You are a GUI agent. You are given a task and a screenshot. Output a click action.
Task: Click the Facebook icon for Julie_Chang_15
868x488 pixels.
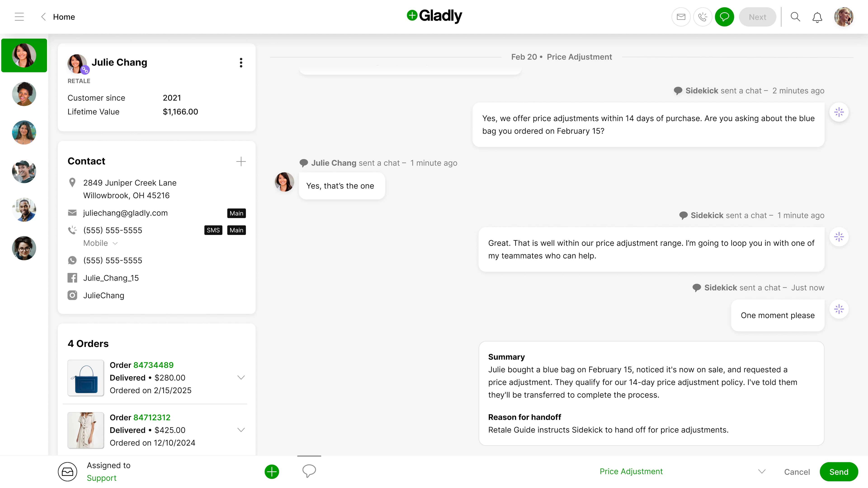tap(72, 277)
